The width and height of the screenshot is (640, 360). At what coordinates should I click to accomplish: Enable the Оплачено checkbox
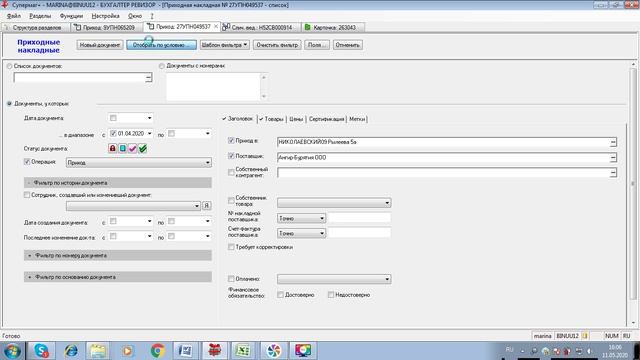click(231, 279)
